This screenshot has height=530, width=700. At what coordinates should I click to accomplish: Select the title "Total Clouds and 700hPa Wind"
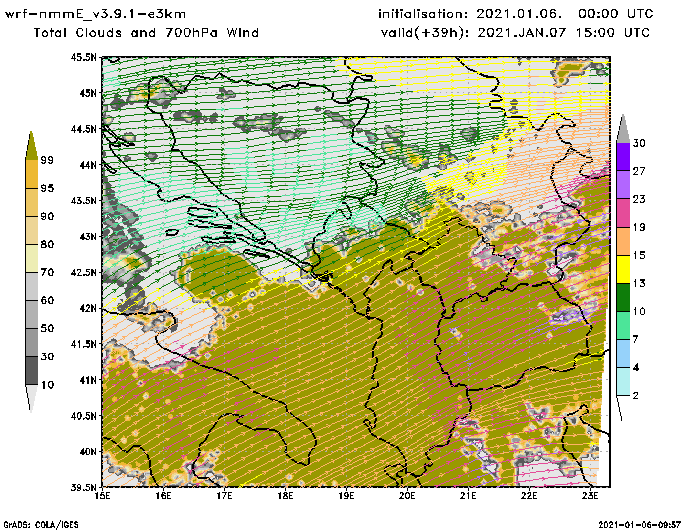click(x=146, y=33)
